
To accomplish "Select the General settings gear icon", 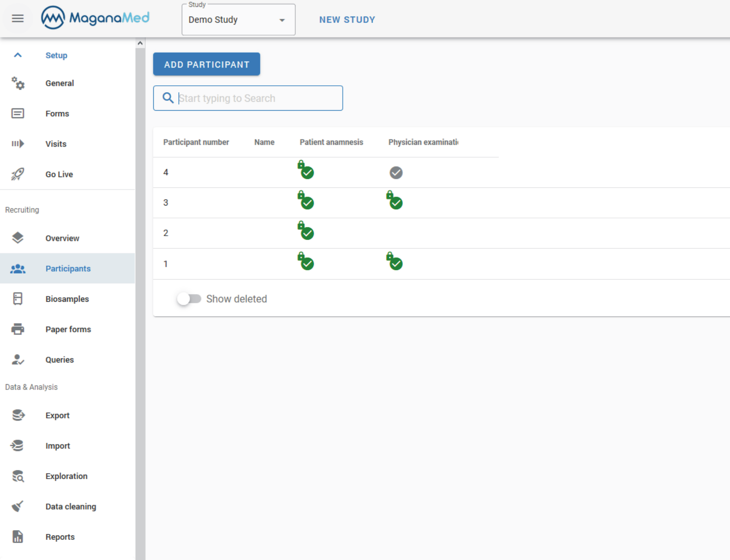I will [x=18, y=83].
